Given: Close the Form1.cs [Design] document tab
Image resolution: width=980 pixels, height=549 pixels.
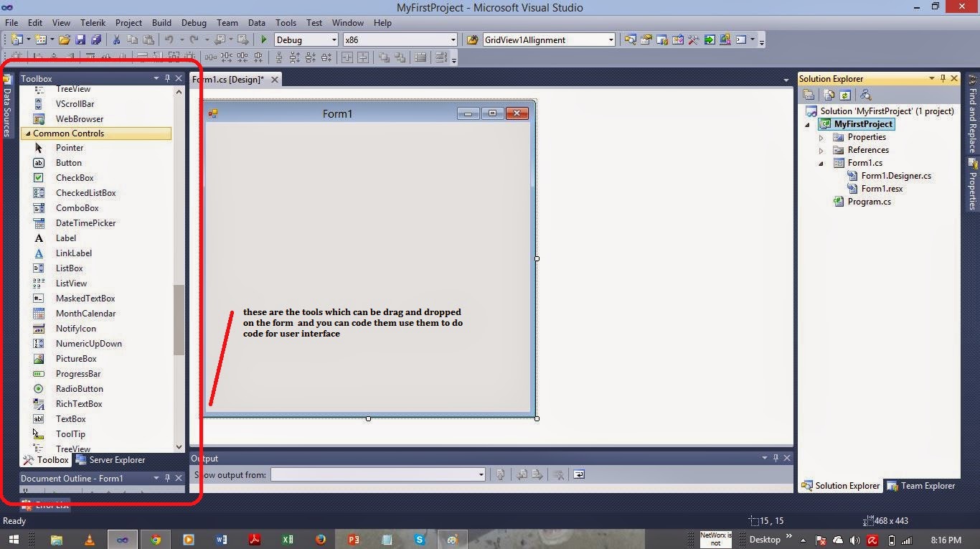Looking at the screenshot, I should click(x=274, y=79).
